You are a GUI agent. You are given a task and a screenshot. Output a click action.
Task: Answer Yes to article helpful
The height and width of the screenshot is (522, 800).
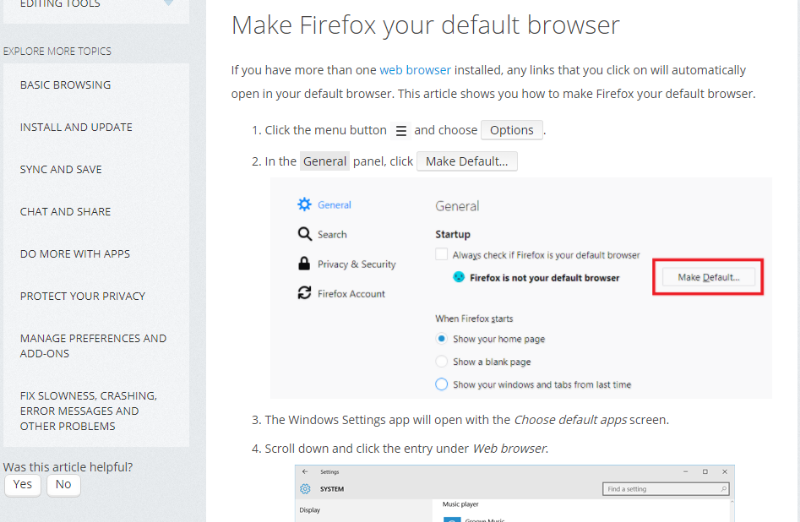coord(22,485)
